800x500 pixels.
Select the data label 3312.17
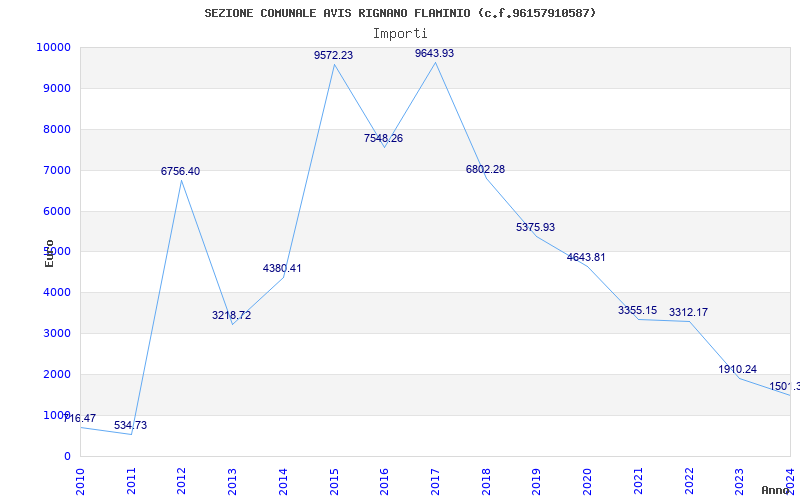tap(688, 312)
